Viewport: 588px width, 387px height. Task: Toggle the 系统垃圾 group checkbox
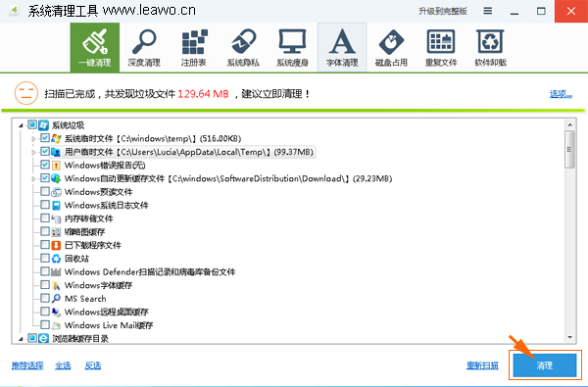(x=32, y=124)
